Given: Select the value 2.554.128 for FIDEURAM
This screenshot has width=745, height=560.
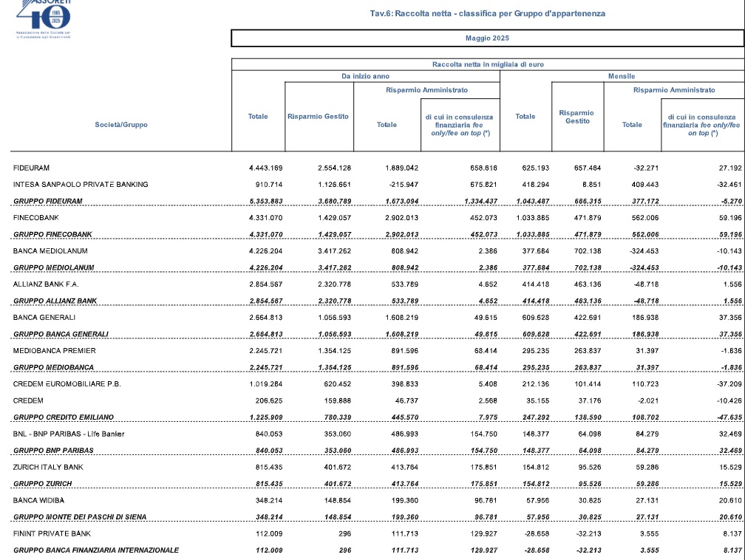Looking at the screenshot, I should click(335, 168).
